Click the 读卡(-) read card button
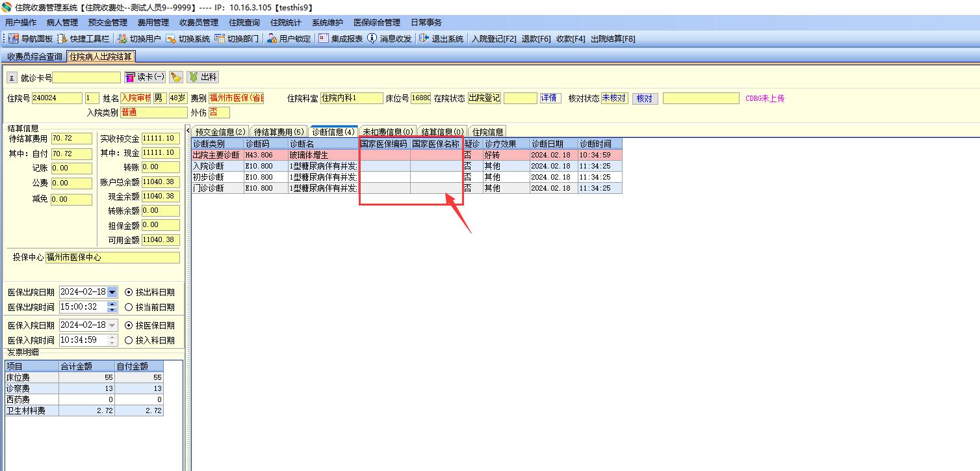980x471 pixels. pos(145,77)
